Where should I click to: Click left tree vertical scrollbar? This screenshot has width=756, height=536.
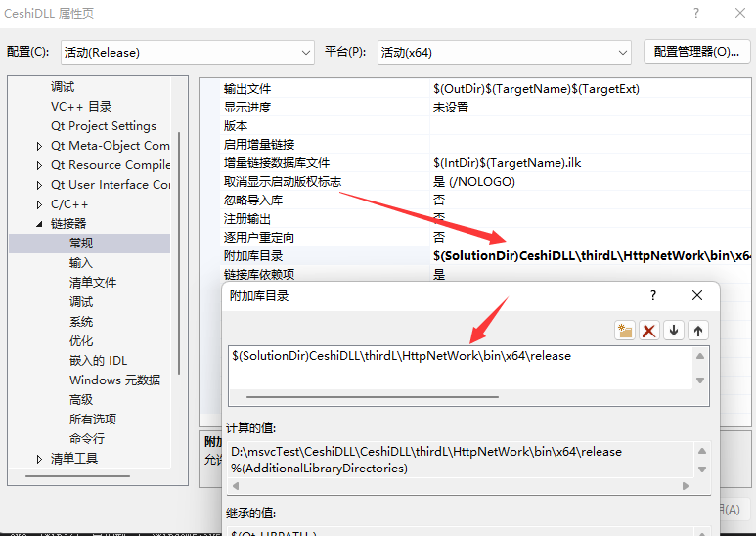pos(179,253)
